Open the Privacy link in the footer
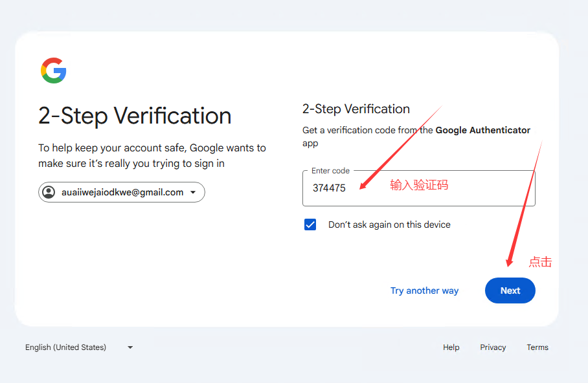The image size is (588, 383). (493, 347)
